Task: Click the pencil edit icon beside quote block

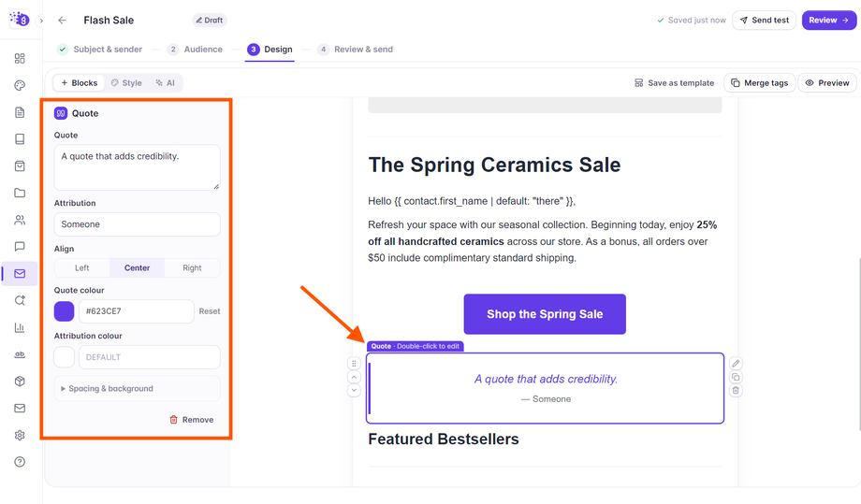Action: pyautogui.click(x=736, y=364)
